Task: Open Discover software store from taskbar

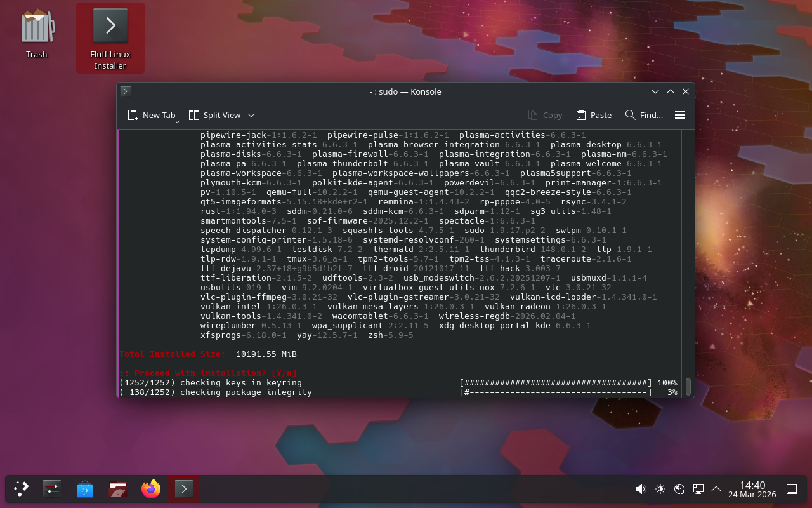Action: pyautogui.click(x=85, y=488)
